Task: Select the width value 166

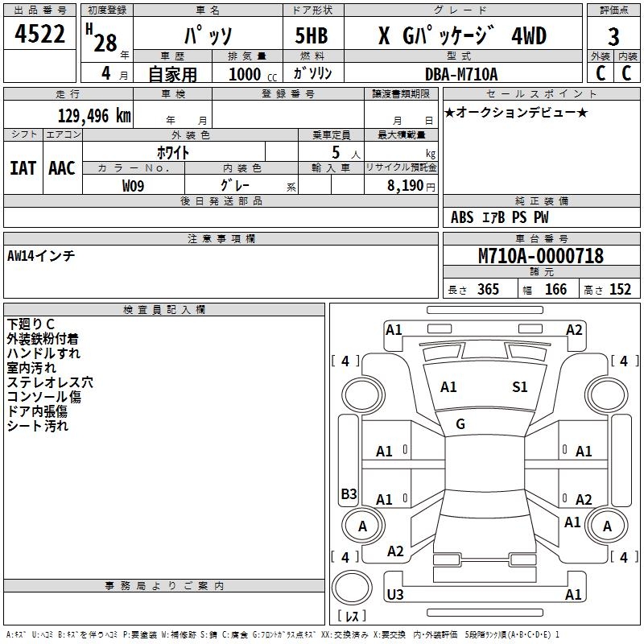Action: 555,289
